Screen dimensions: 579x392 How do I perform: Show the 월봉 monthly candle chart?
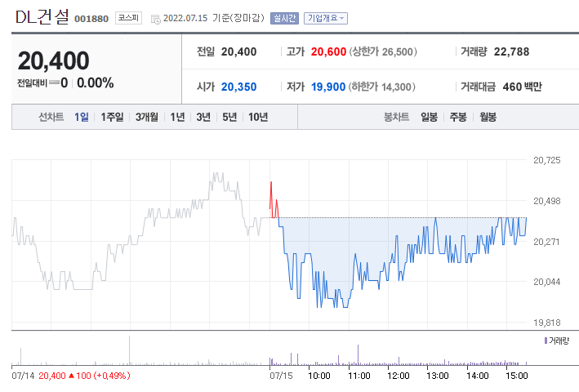(x=488, y=117)
